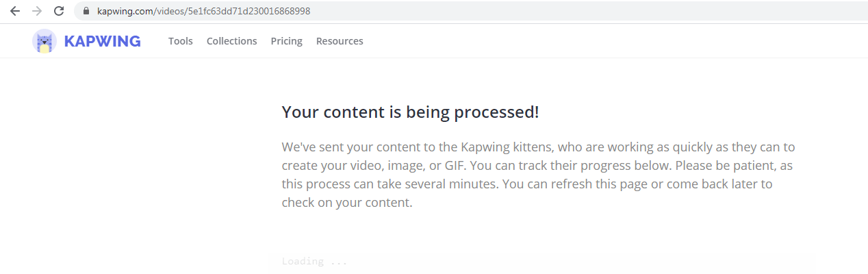
Task: Open the Collections nav item
Action: click(232, 41)
